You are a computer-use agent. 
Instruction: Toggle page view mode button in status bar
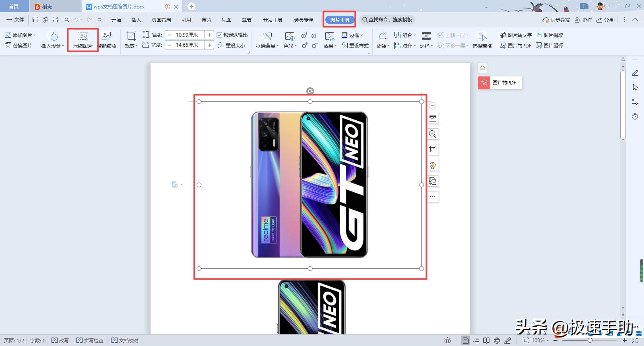pyautogui.click(x=465, y=340)
